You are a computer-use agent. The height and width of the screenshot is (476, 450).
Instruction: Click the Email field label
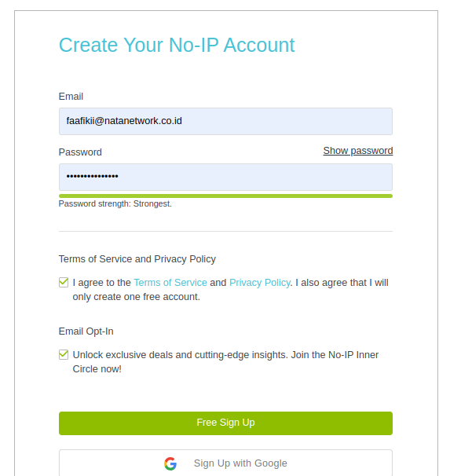[71, 97]
